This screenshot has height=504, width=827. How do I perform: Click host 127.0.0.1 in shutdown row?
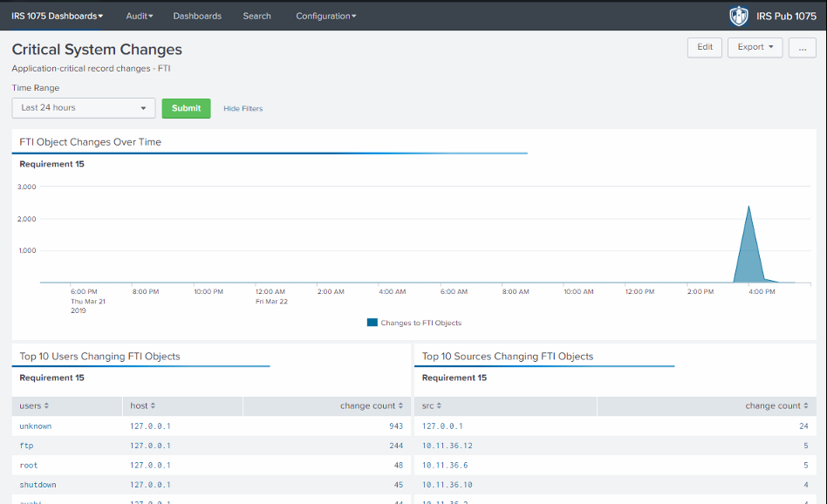[x=150, y=485]
